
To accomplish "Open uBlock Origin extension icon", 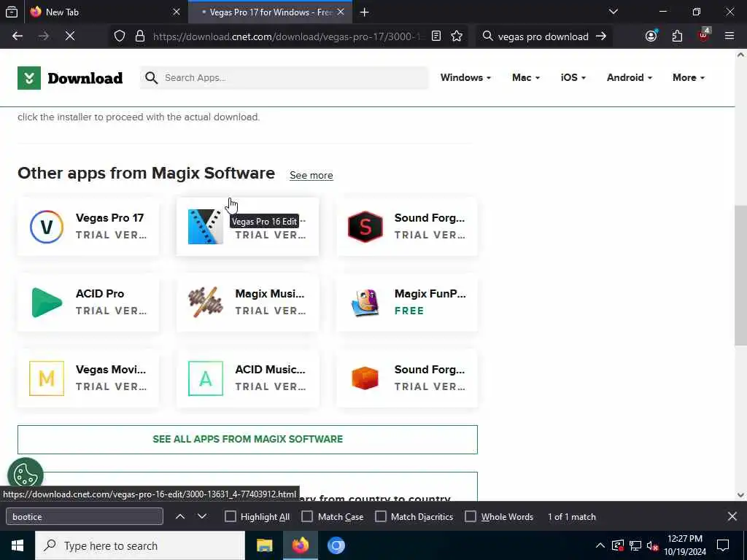I will tap(704, 36).
